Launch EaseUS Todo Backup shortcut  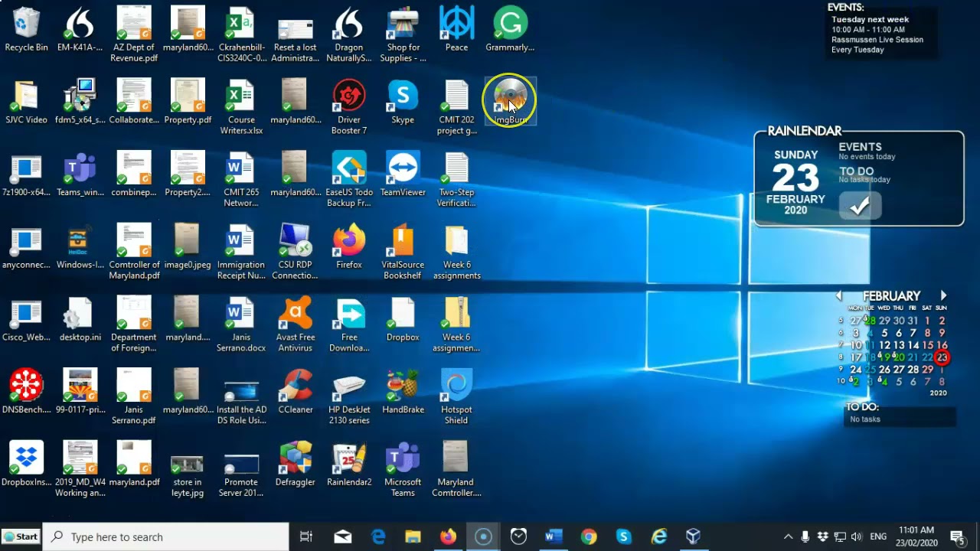pyautogui.click(x=349, y=179)
